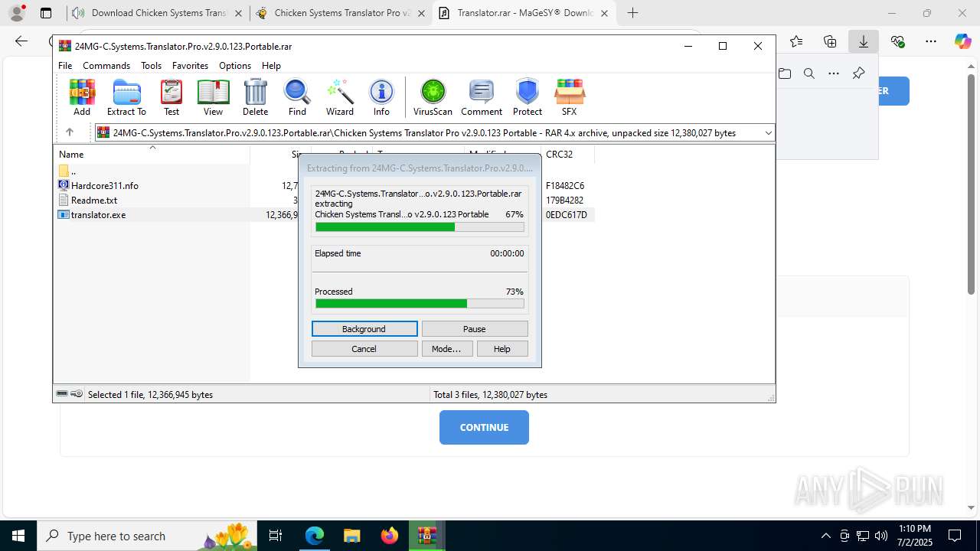The image size is (980, 551).
Task: Open Firefox from taskbar
Action: 390,536
